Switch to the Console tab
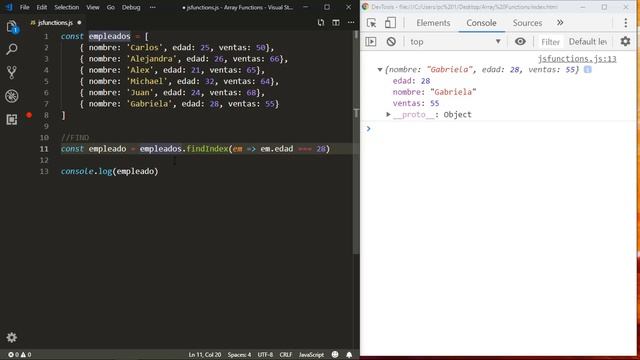 [481, 23]
